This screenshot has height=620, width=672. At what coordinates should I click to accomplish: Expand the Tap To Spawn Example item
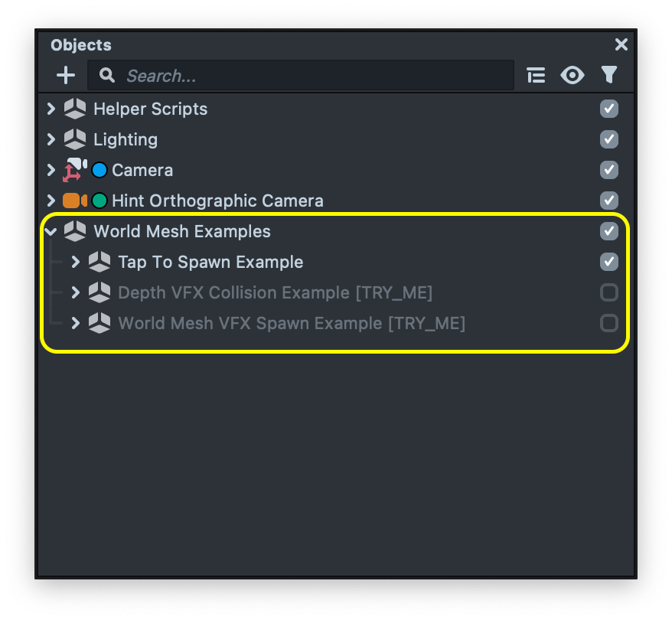(75, 262)
